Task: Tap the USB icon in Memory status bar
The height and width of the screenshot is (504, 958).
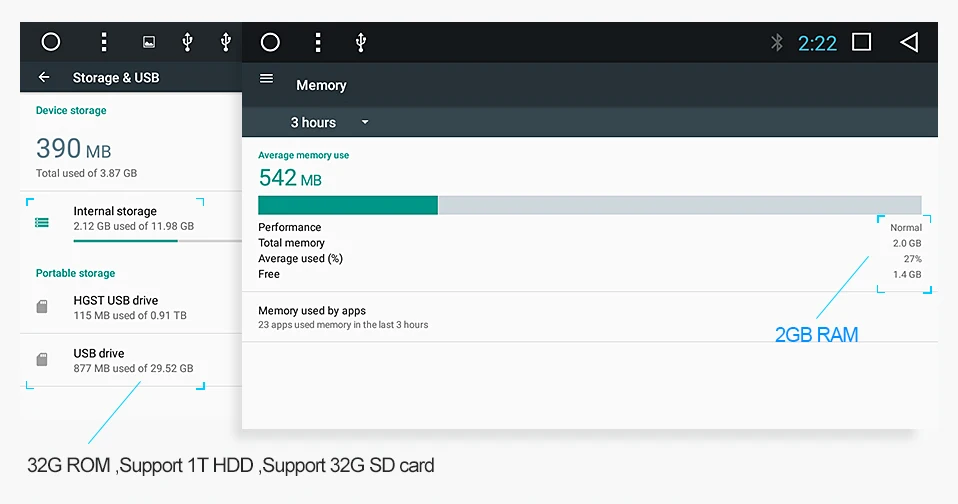Action: (x=360, y=42)
